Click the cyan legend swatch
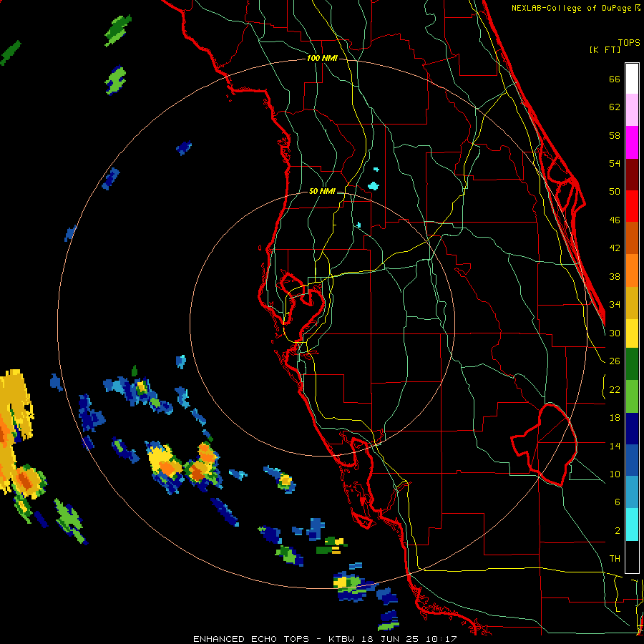Screen dimensions: 644x644 coord(632,525)
